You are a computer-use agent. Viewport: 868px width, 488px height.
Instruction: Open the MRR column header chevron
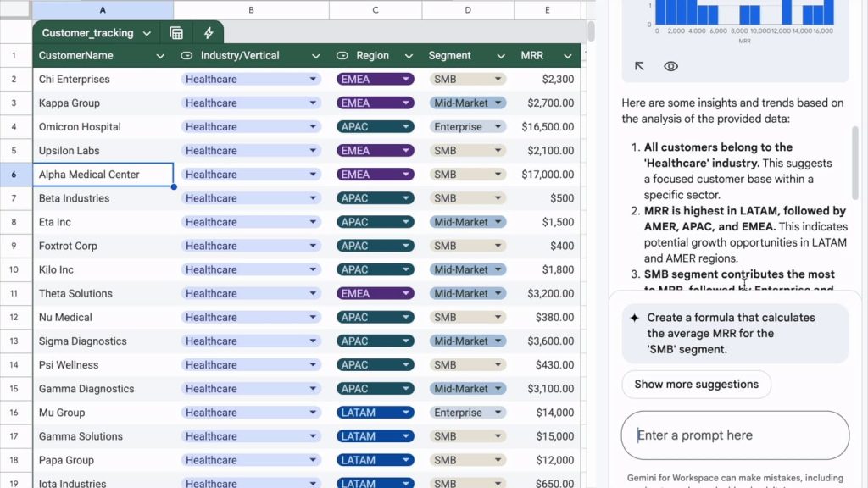click(x=568, y=56)
